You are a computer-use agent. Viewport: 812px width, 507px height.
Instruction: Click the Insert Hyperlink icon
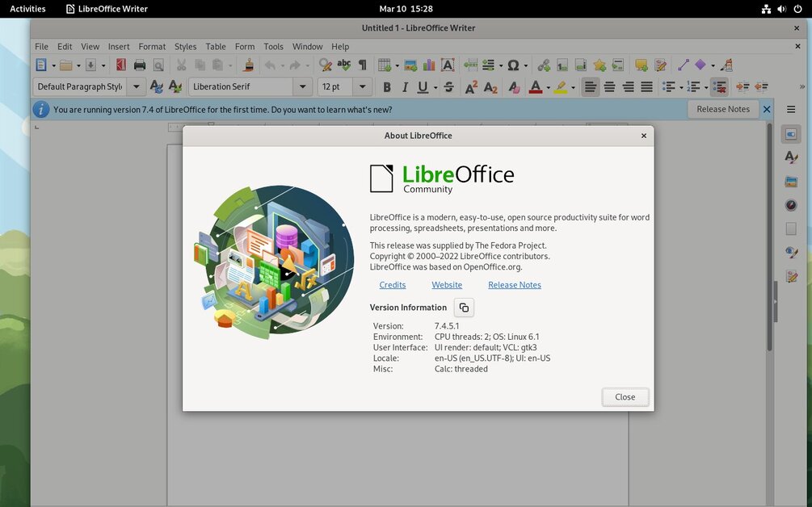coord(544,65)
